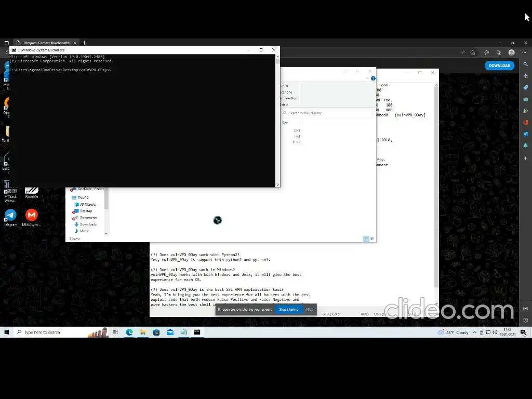
Task: Select 3D Objects in navigation pane
Action: click(x=87, y=204)
